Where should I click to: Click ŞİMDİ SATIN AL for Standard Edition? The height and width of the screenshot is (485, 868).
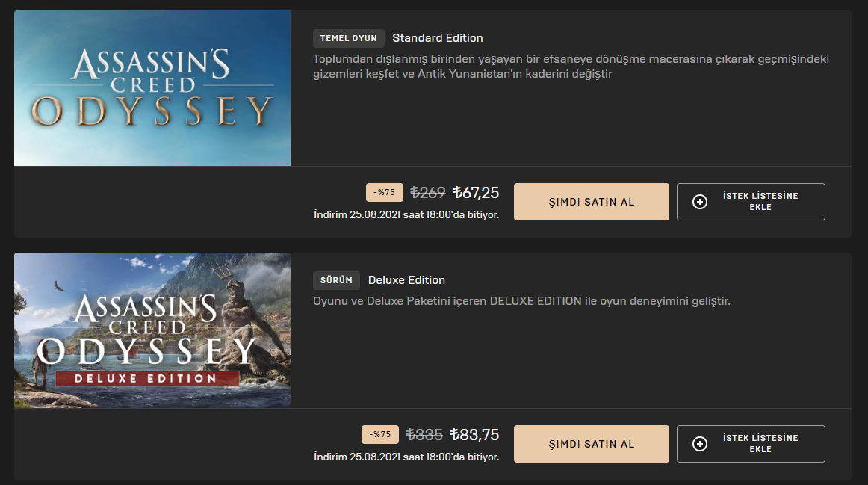pos(591,202)
